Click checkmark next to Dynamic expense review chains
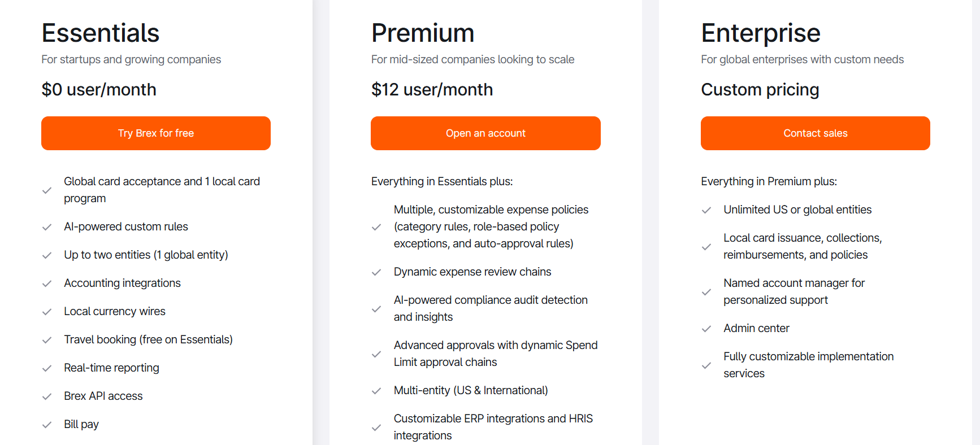This screenshot has height=445, width=980. coord(376,272)
